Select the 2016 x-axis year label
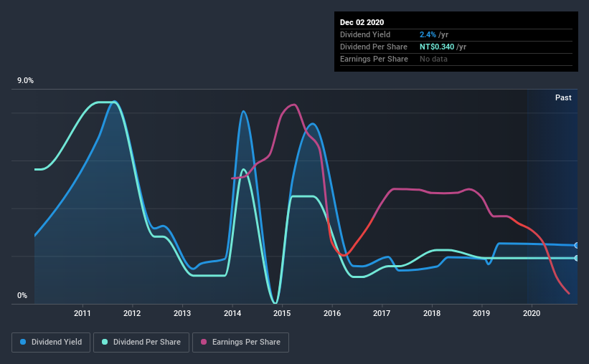Viewport: 589px width, 364px height. pyautogui.click(x=332, y=313)
